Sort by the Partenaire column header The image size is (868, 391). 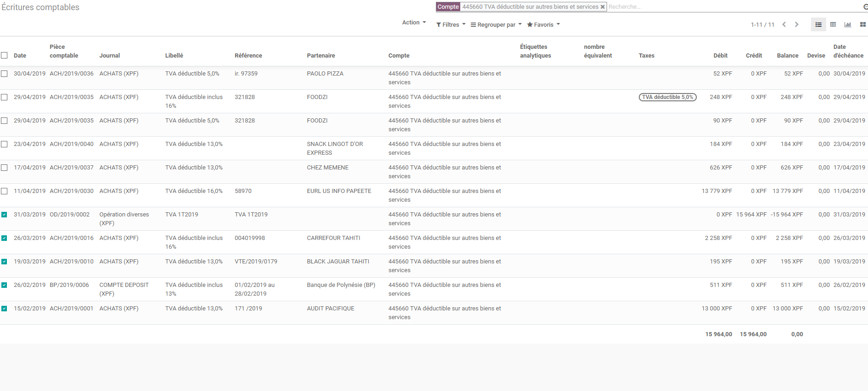point(321,55)
